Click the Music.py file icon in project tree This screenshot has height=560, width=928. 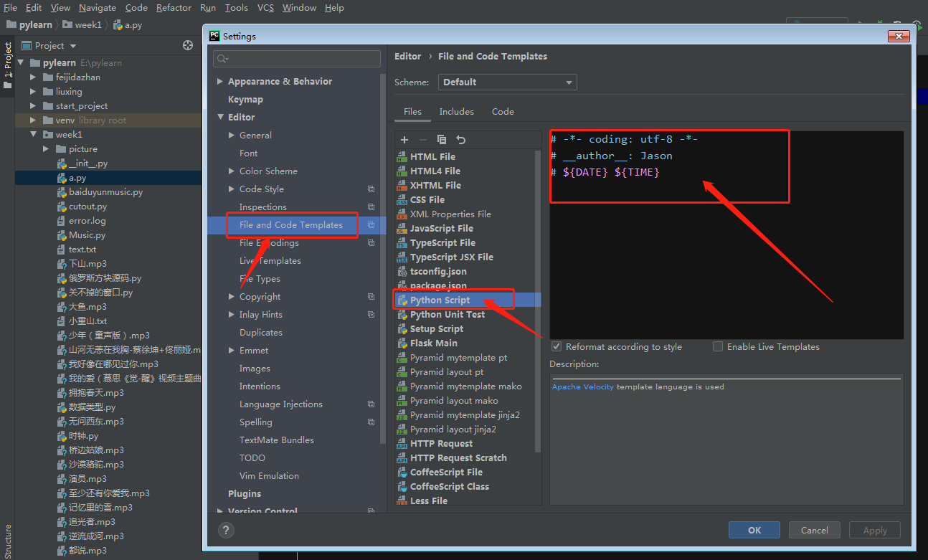tap(62, 235)
